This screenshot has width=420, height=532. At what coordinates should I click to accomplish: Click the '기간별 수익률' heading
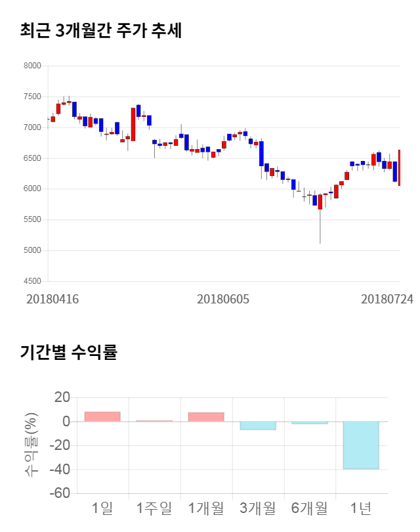(68, 352)
